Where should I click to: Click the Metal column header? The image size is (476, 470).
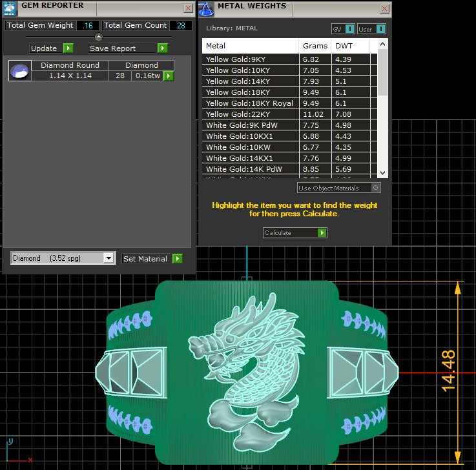pos(251,46)
